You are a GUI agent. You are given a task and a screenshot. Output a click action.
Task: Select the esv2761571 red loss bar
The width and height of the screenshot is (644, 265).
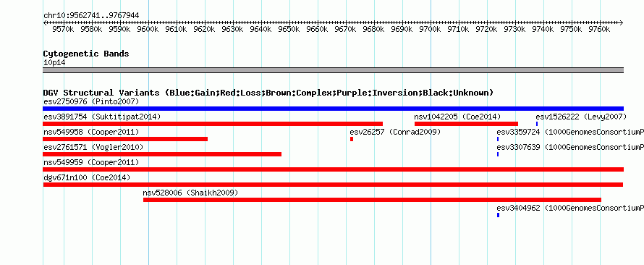(x=162, y=154)
